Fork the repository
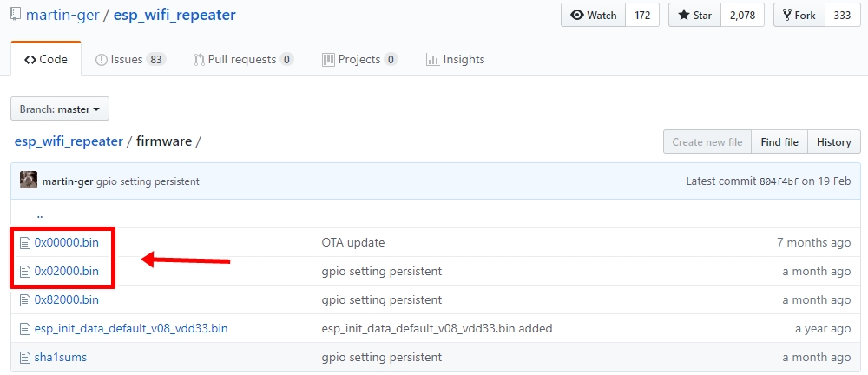This screenshot has height=375, width=868. tap(799, 15)
